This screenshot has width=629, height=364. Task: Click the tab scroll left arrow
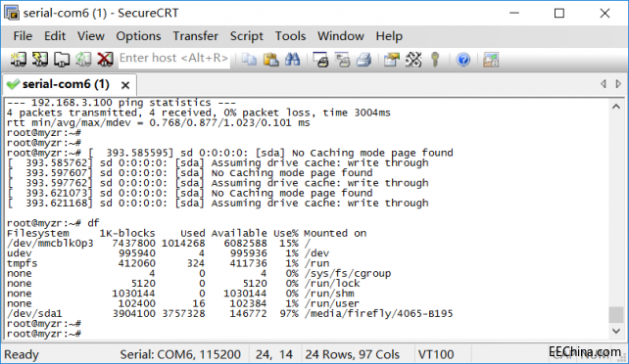tap(603, 84)
